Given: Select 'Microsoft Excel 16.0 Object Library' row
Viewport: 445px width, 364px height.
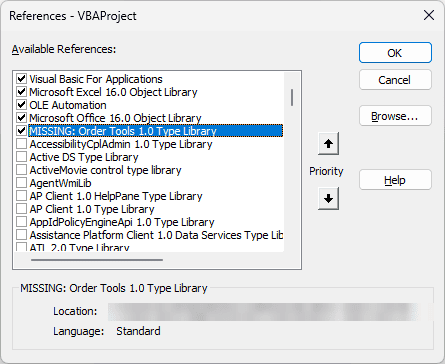Looking at the screenshot, I should coord(113,92).
